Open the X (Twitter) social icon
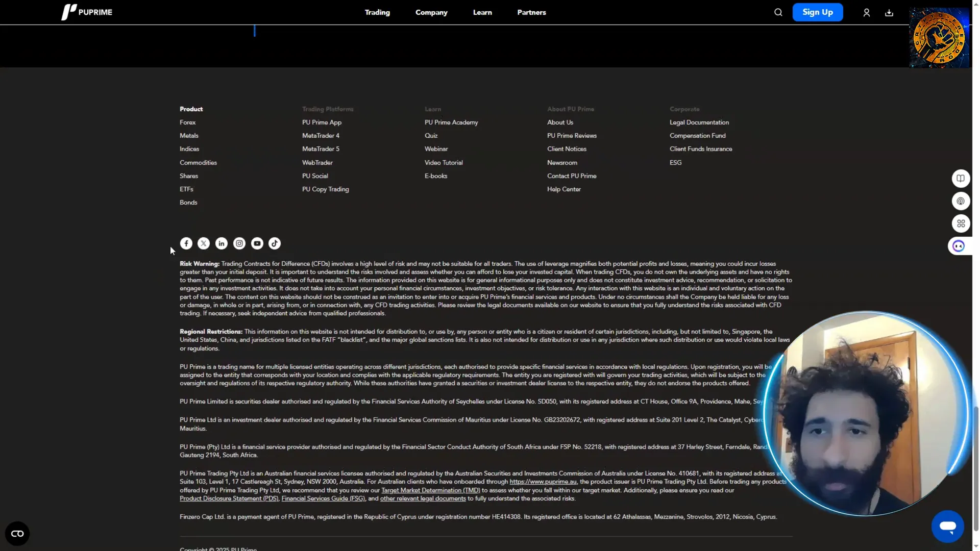This screenshot has height=551, width=980. point(204,243)
